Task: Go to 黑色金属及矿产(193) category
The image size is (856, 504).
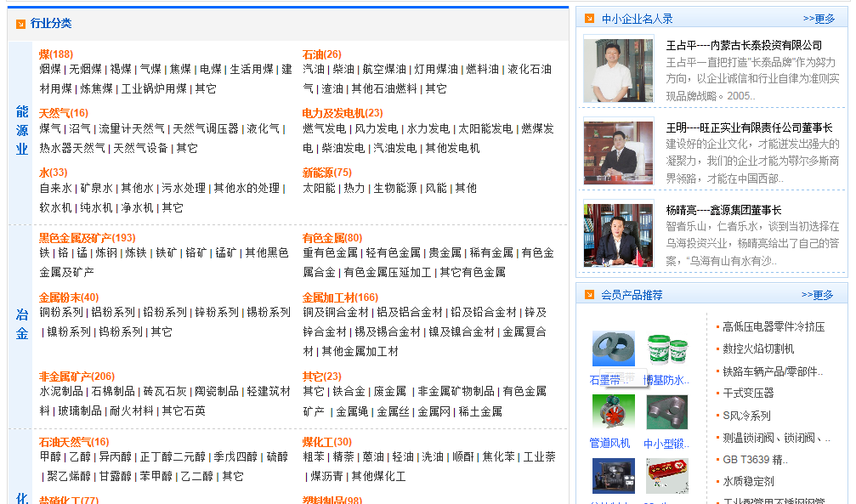Action: [87, 238]
